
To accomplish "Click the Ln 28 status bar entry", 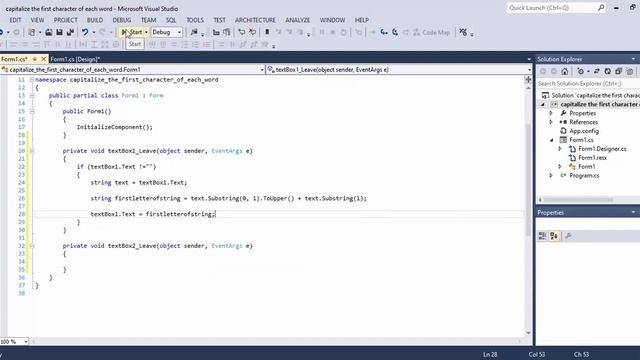I will (x=490, y=354).
